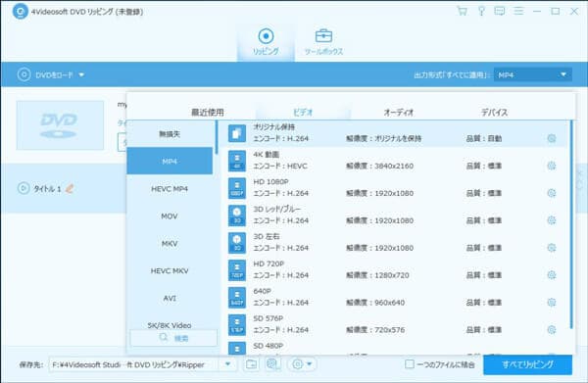Screen dimensions: 588x383
Task: Click the format list vertical scrollbar
Action: tap(571, 224)
